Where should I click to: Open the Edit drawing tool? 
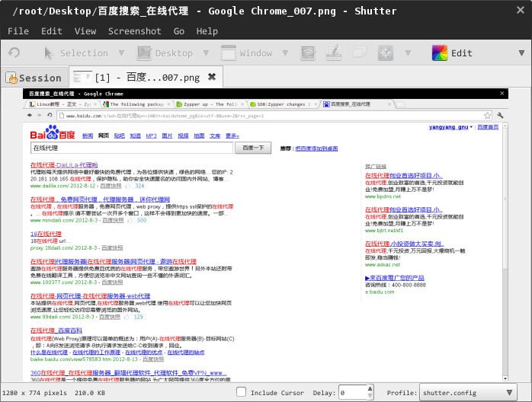point(453,53)
